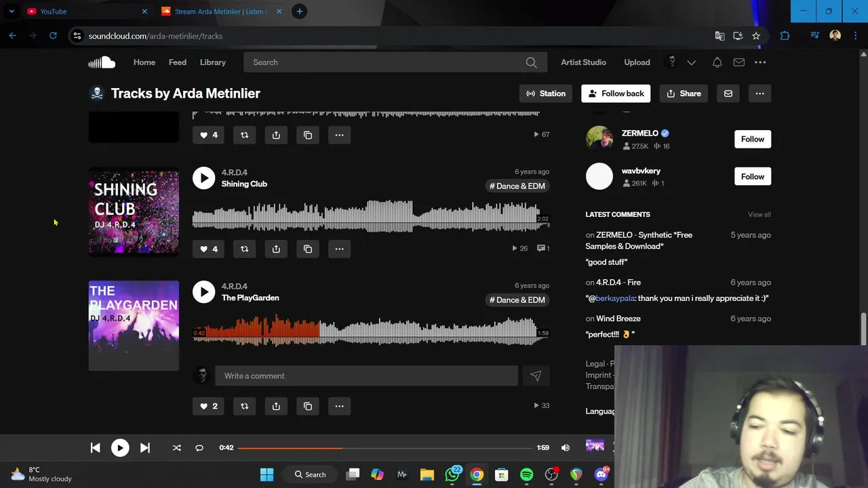The height and width of the screenshot is (488, 868).
Task: Open the Windows Start menu
Action: pos(267,474)
